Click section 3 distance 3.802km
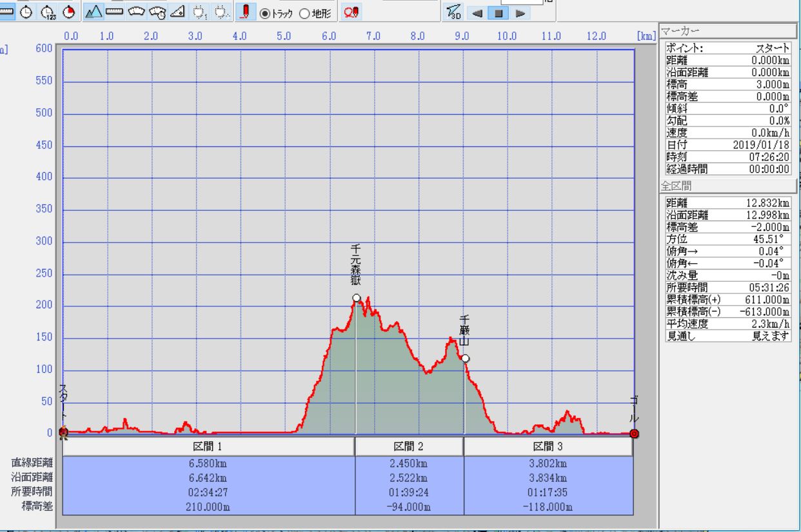 (548, 463)
